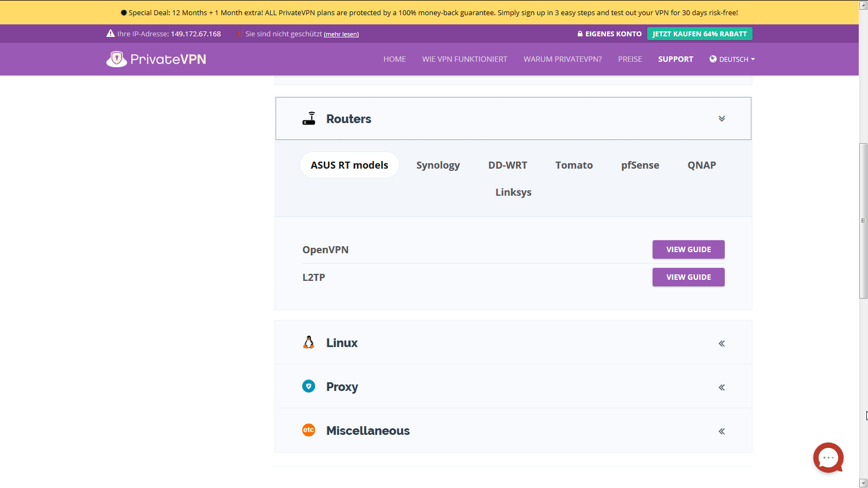This screenshot has width=868, height=488.
Task: Switch to the DD-WRT tab
Action: (x=508, y=165)
